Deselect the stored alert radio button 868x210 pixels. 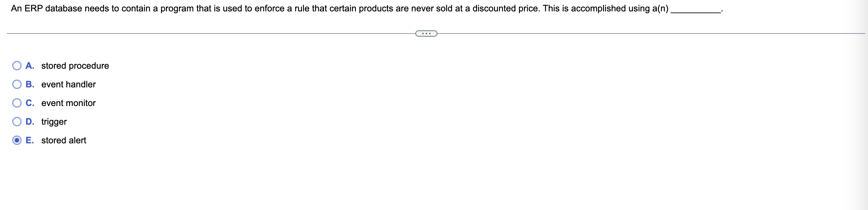16,140
